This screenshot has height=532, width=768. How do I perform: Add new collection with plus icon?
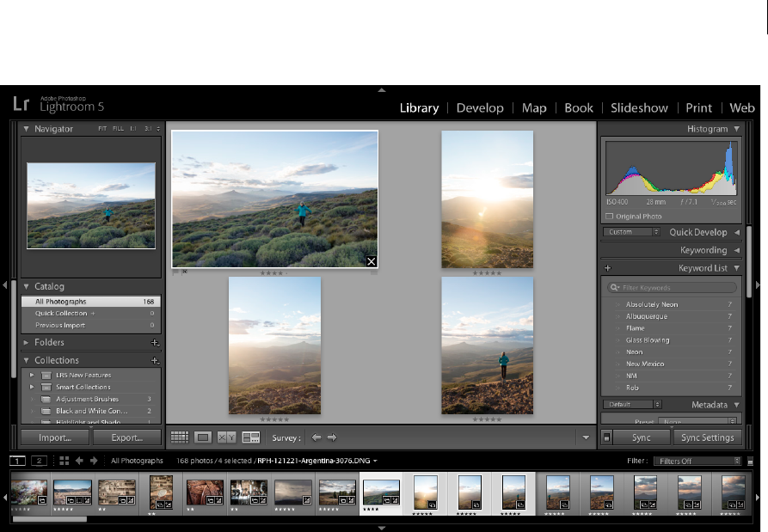point(155,360)
